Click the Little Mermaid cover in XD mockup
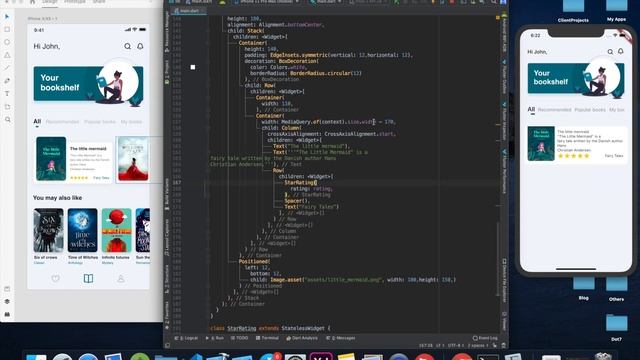 pyautogui.click(x=51, y=159)
